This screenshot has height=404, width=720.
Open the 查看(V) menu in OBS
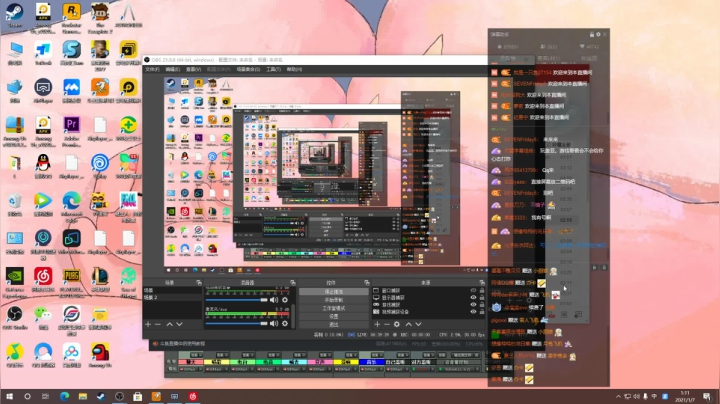pyautogui.click(x=193, y=69)
